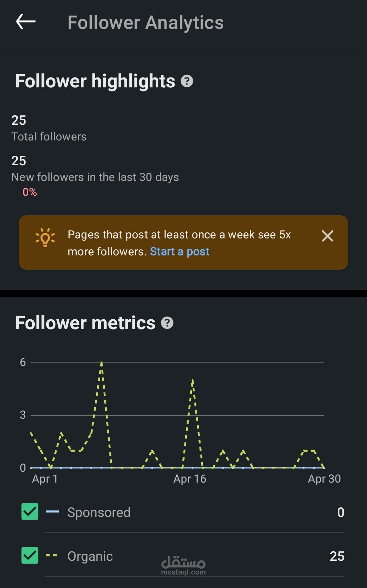Screen dimensions: 367x588
Task: Tap the Organic dashed line swatch
Action: coord(52,556)
